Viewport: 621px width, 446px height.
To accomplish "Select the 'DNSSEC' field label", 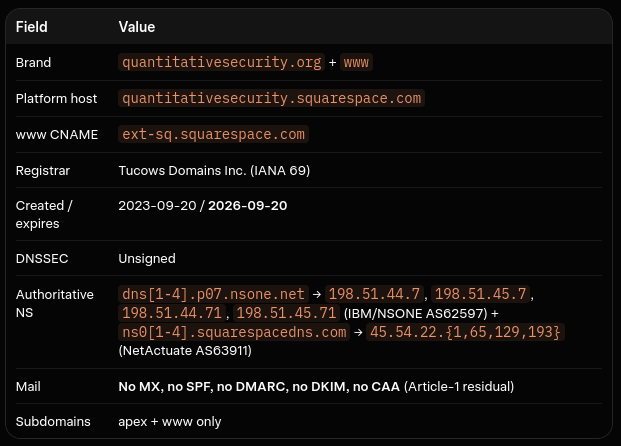I will click(42, 259).
